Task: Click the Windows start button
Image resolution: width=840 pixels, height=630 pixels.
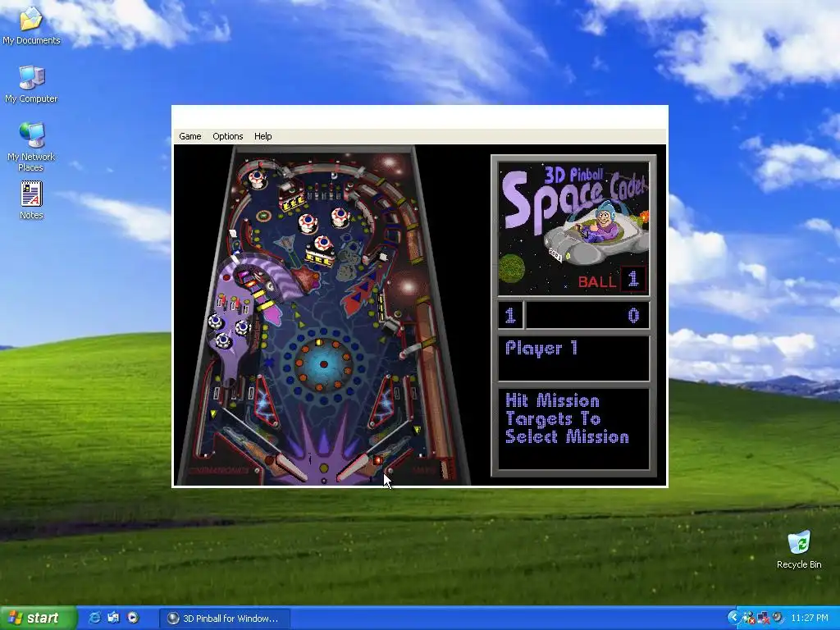Action: [38, 618]
